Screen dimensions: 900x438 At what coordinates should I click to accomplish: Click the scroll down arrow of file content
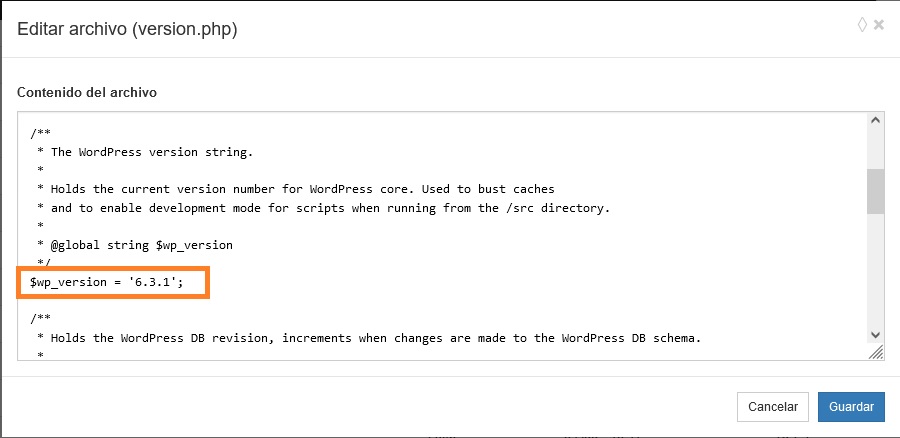876,334
